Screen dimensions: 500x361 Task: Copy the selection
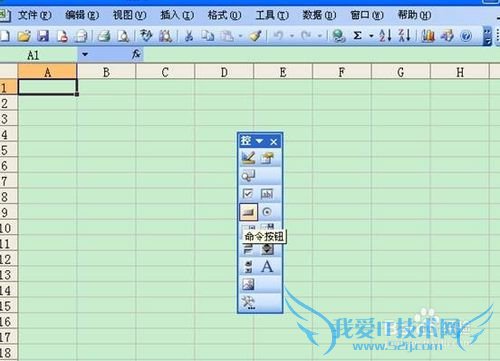208,36
